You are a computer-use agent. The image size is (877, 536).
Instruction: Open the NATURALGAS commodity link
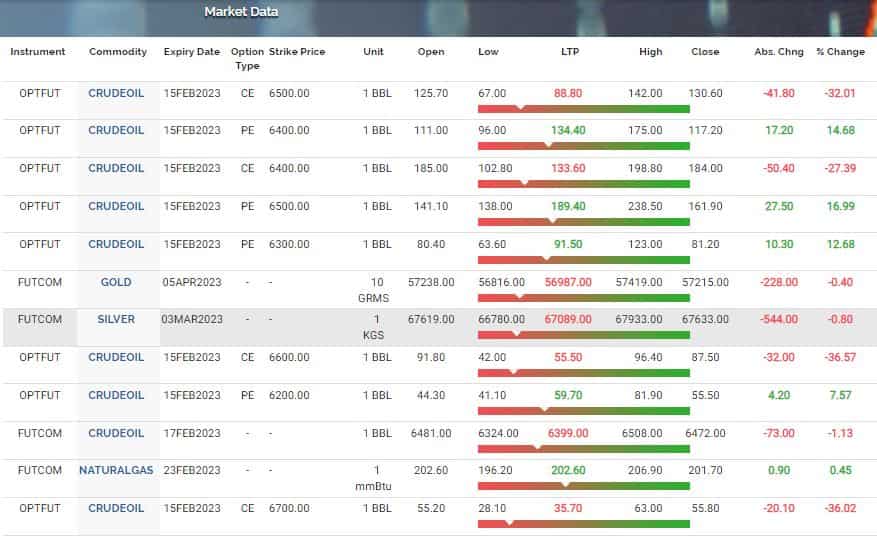(x=116, y=470)
